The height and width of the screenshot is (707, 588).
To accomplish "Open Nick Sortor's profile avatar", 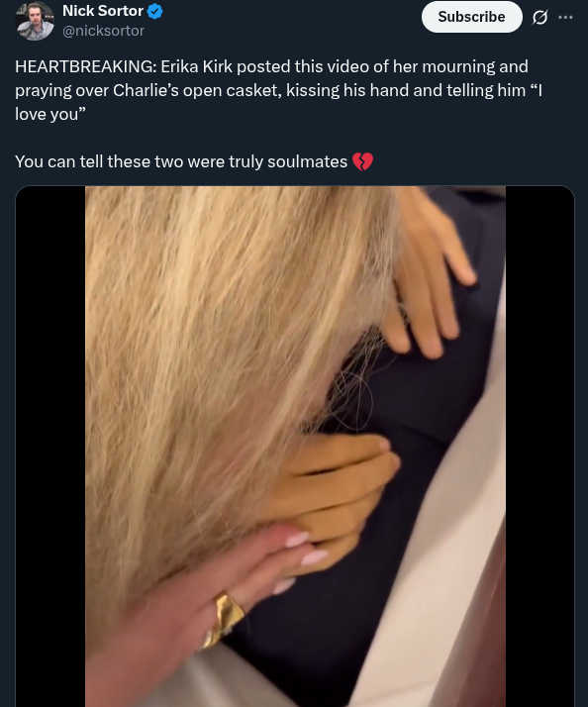I will click(x=35, y=20).
